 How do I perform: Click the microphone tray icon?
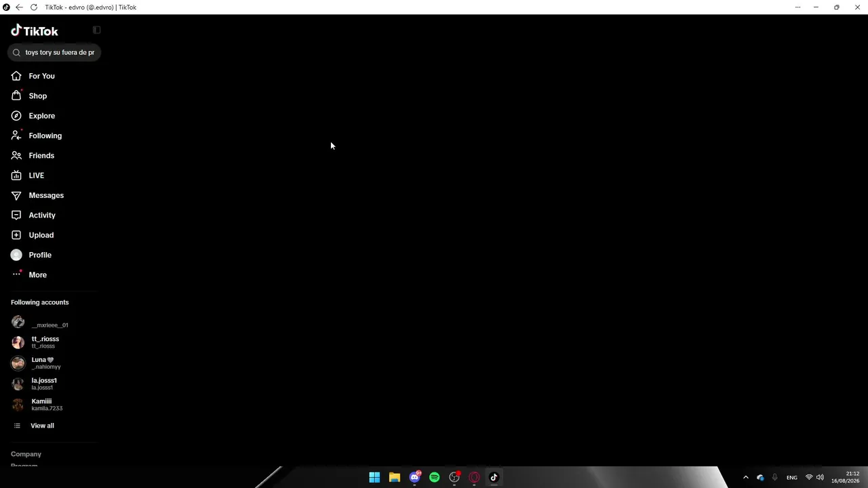(775, 477)
